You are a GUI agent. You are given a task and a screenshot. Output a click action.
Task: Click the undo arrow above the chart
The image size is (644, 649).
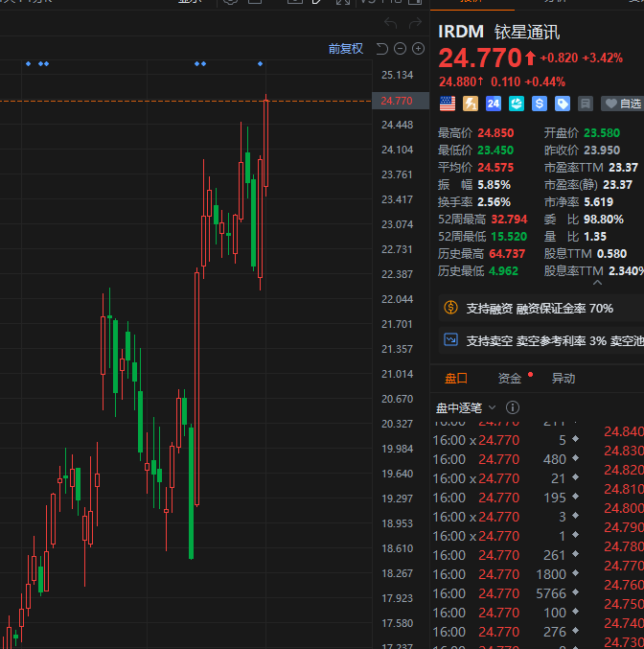(x=390, y=22)
